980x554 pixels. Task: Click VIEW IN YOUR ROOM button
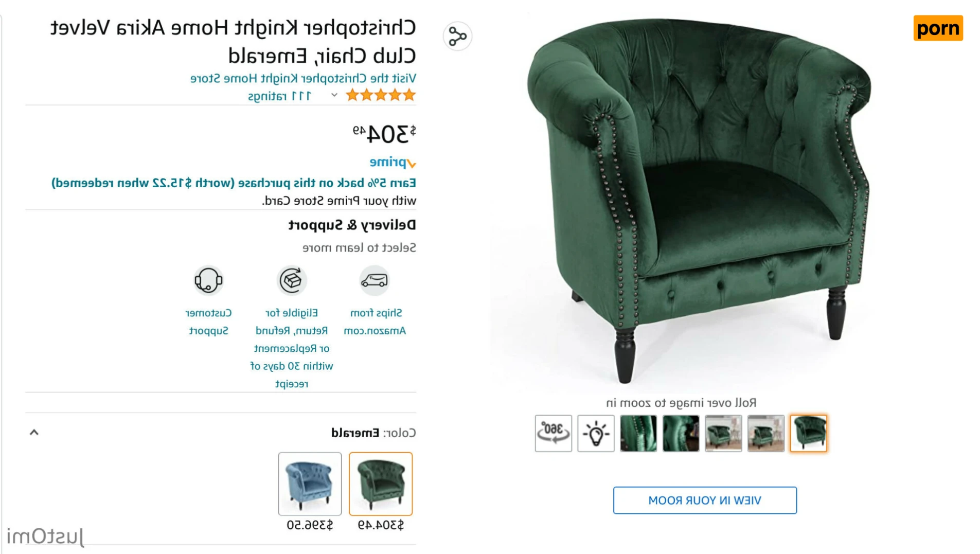click(705, 500)
